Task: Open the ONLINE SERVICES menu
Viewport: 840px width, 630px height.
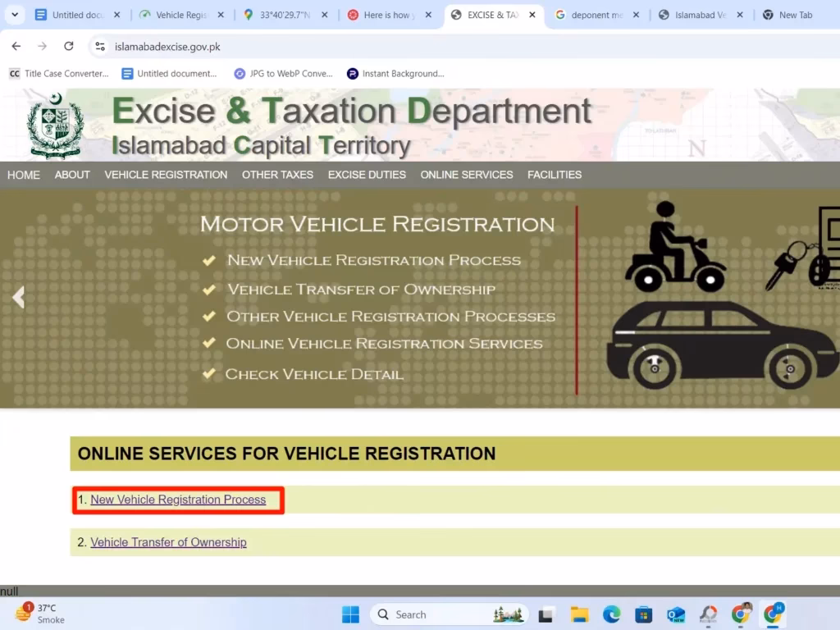Action: (x=466, y=175)
